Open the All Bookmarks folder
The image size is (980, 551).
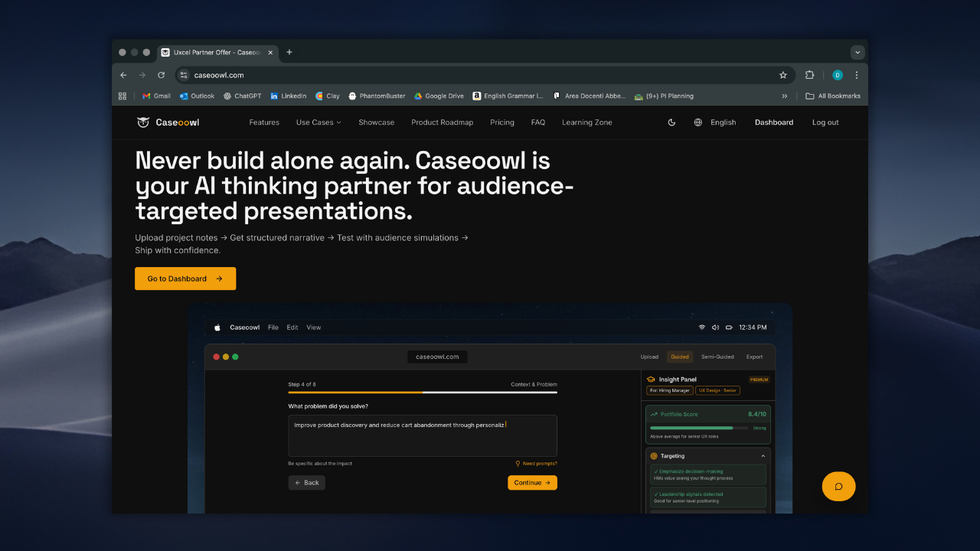(833, 96)
